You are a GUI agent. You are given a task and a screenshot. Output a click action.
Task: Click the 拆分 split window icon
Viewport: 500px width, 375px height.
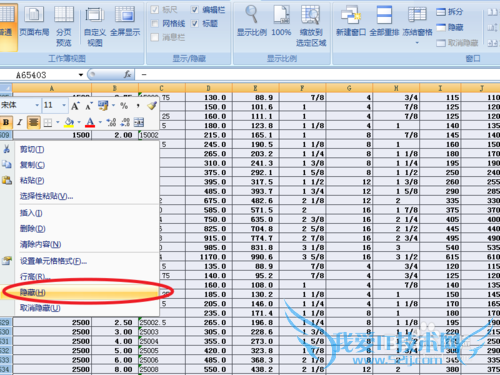coord(441,12)
